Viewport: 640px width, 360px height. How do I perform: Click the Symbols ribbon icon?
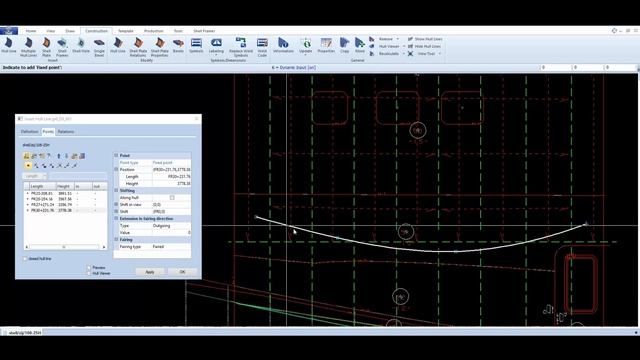pos(196,46)
